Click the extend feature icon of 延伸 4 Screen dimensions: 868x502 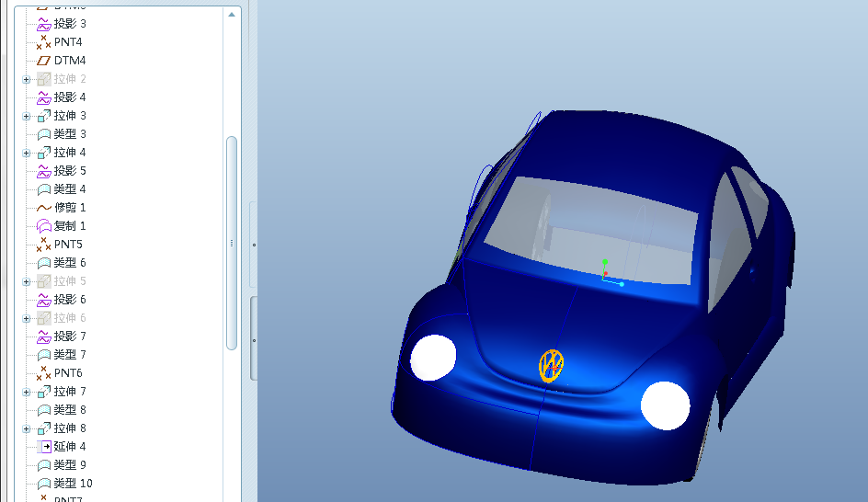click(x=44, y=447)
